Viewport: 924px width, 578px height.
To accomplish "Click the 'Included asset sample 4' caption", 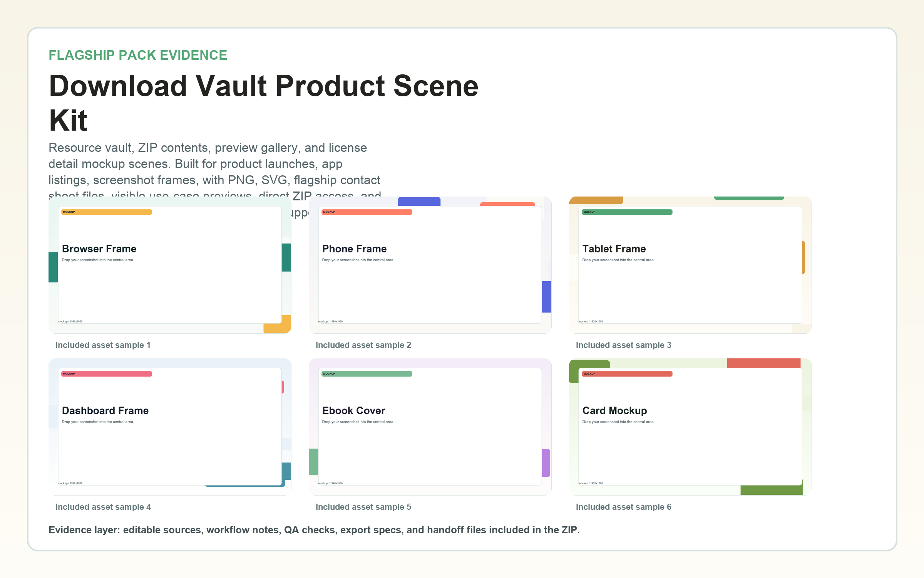I will [103, 507].
